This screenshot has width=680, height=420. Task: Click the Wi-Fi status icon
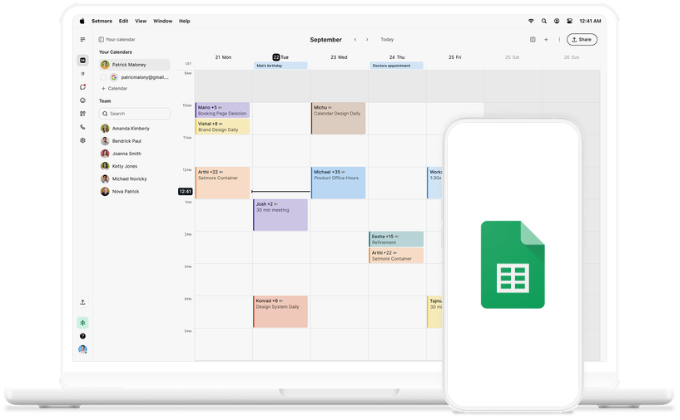(x=531, y=21)
